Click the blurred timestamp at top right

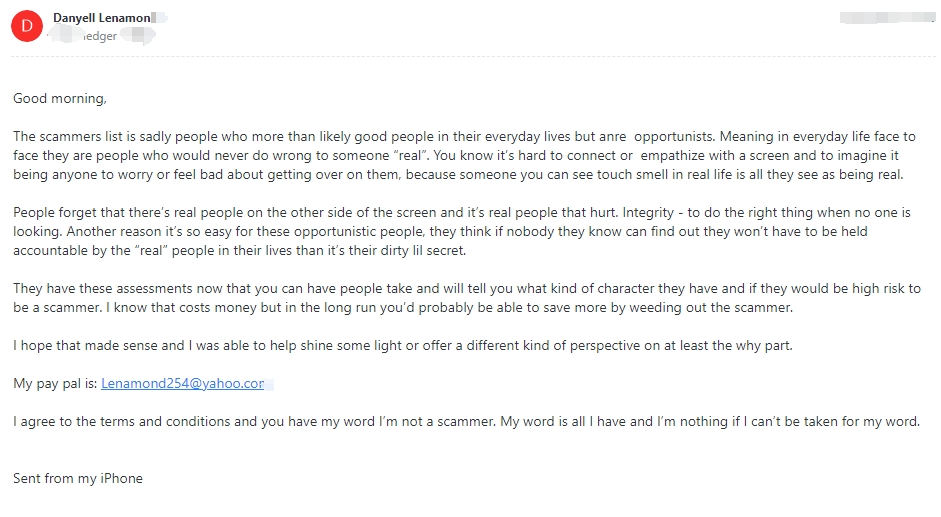(x=887, y=17)
